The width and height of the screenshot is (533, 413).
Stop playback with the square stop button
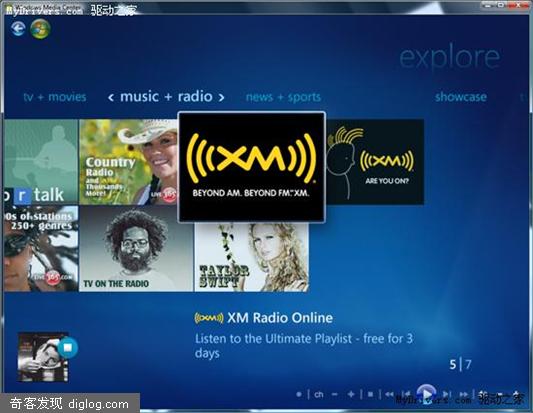[371, 395]
